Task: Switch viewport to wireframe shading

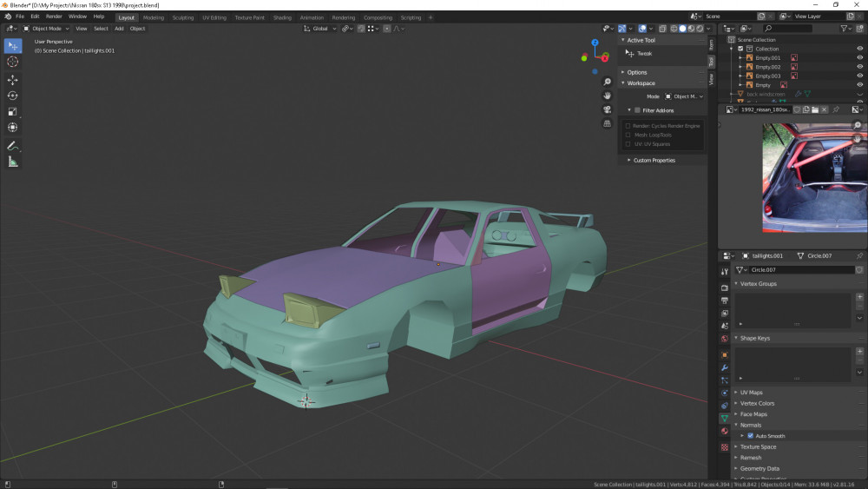Action: click(674, 29)
